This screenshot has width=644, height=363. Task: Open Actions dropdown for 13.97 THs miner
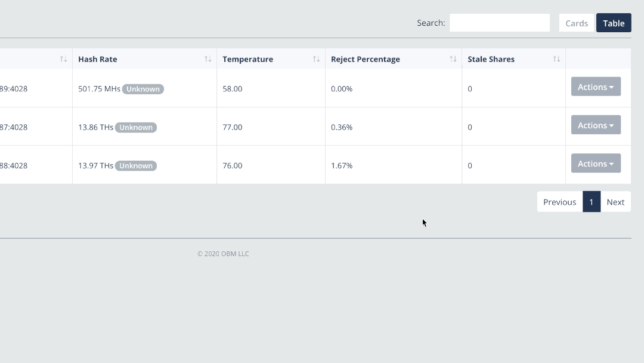596,163
